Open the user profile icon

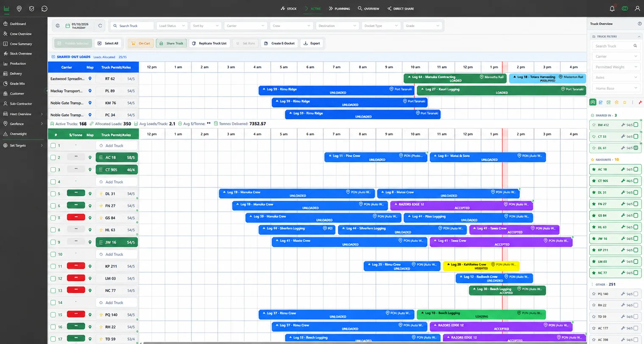(x=637, y=8)
